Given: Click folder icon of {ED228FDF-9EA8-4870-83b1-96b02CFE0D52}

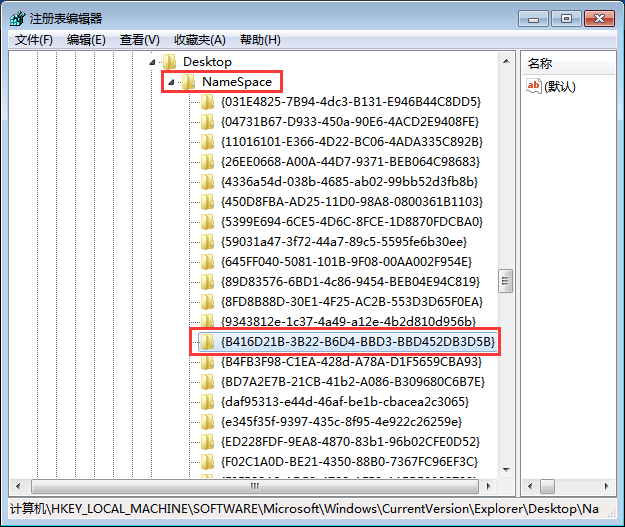Looking at the screenshot, I should point(207,442).
